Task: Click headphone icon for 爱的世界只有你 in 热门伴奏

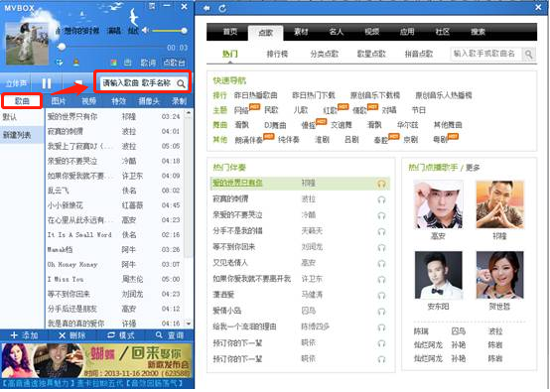Action: click(381, 184)
